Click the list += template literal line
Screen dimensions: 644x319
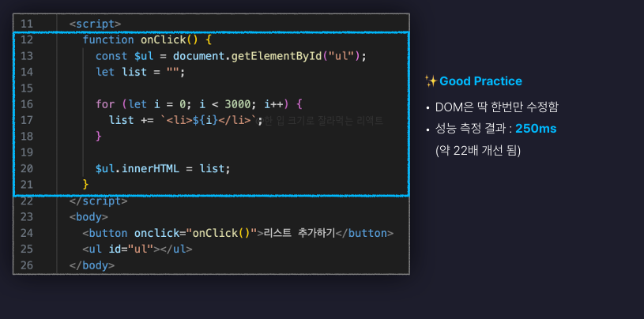point(186,120)
